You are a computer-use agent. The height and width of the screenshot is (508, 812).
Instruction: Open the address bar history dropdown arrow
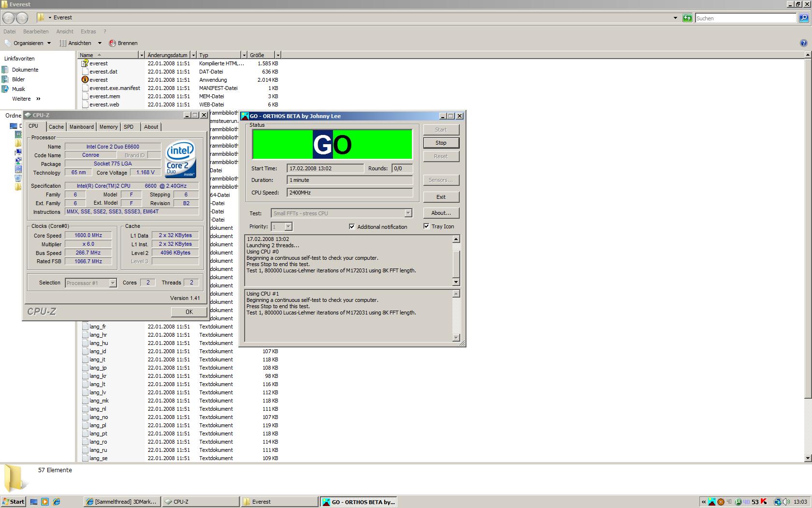[x=675, y=18]
